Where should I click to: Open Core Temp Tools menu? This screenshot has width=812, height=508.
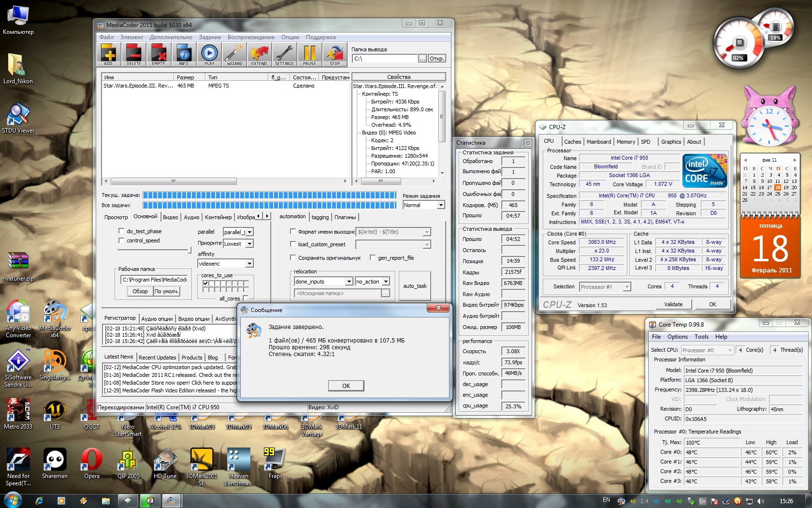tap(701, 337)
